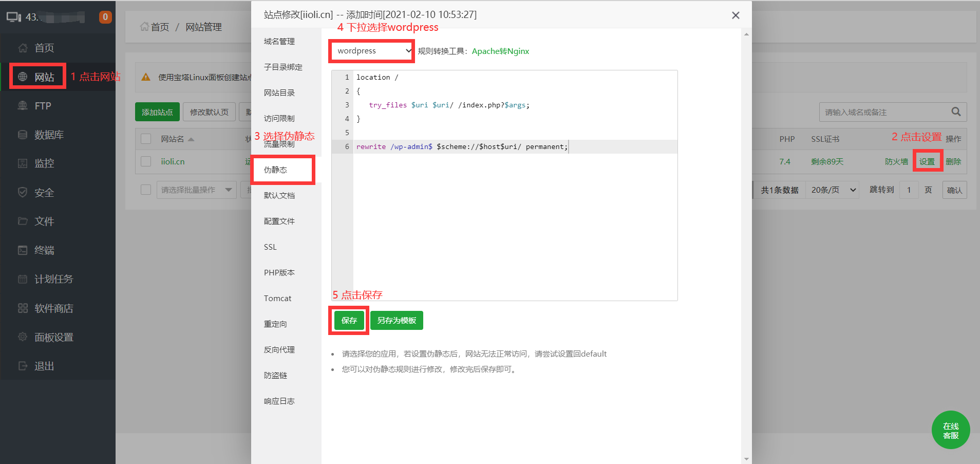Click the green 保存 button
Image resolution: width=980 pixels, height=464 pixels.
[x=349, y=320]
